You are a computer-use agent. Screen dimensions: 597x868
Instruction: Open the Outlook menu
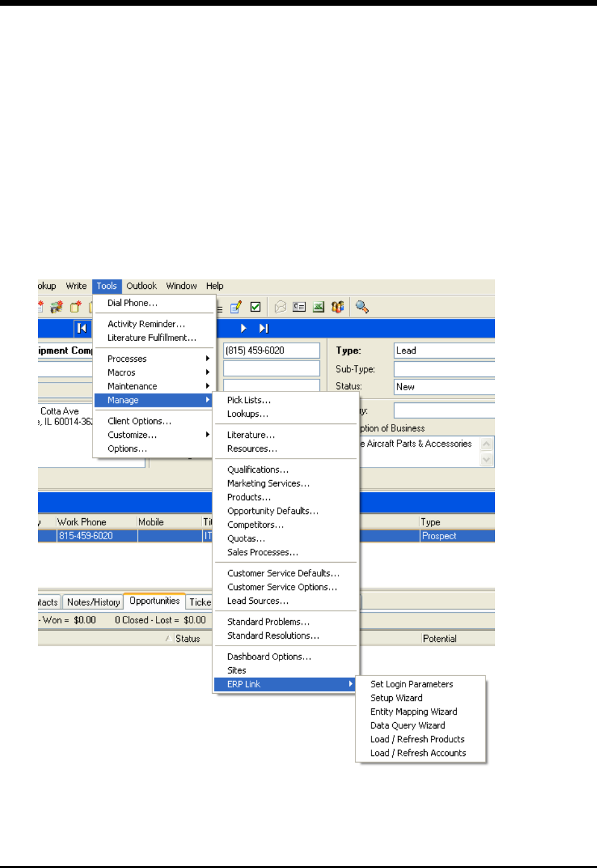point(141,286)
